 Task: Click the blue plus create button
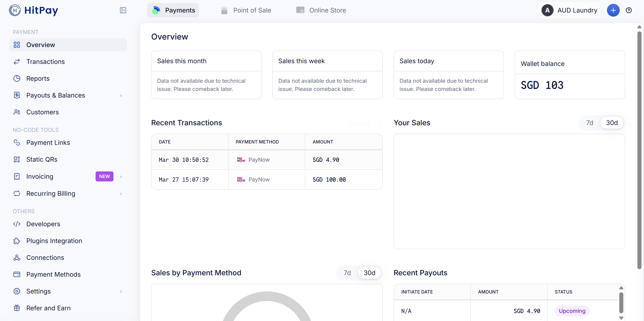click(613, 10)
